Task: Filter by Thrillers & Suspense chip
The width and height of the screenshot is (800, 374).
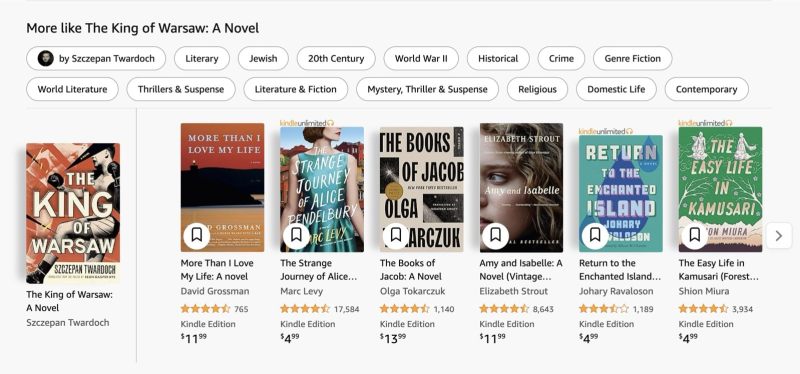Action: (x=181, y=89)
